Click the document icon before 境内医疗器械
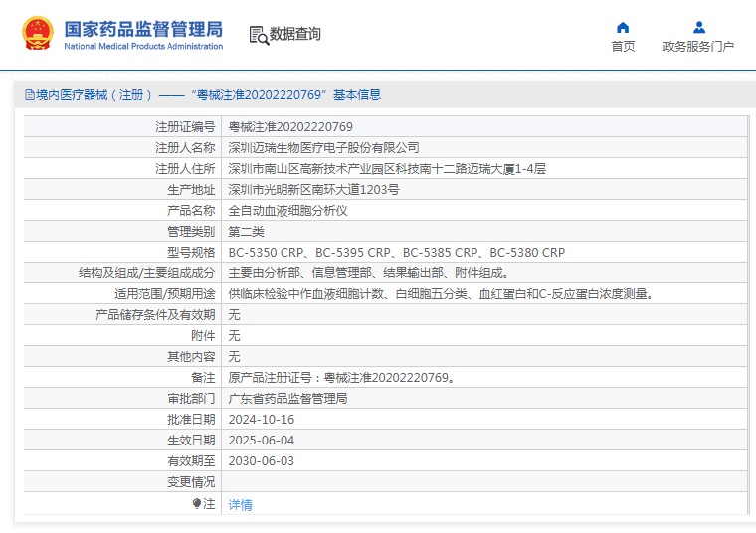The width and height of the screenshot is (756, 533). 30,95
